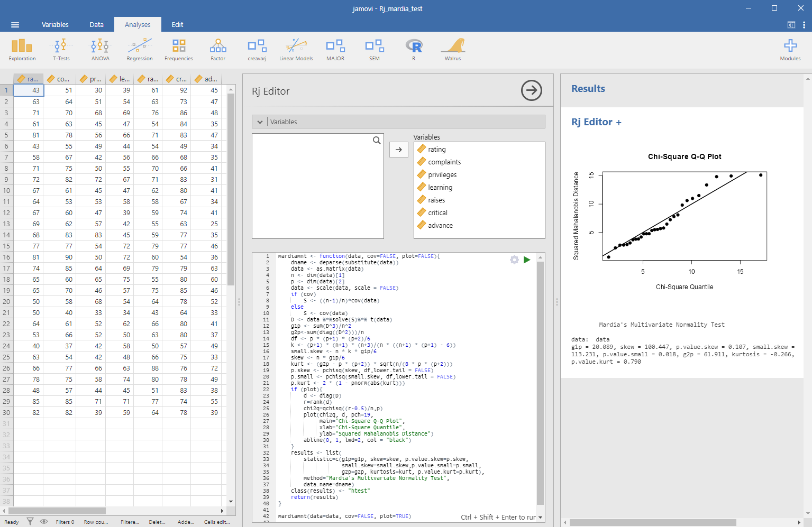Open the three-dot options menu
This screenshot has height=527, width=812.
point(804,25)
